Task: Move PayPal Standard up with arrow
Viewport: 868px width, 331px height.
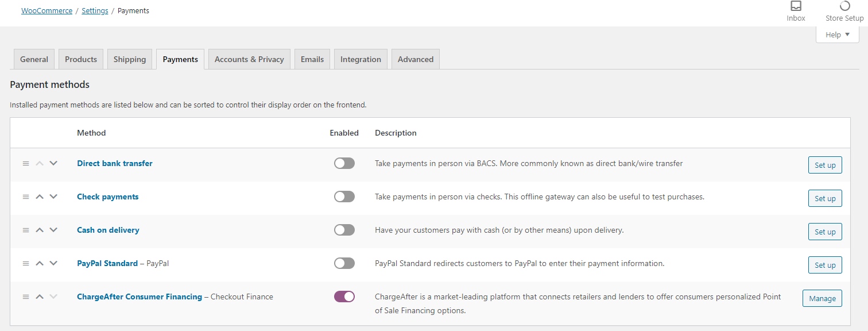Action: pos(40,263)
